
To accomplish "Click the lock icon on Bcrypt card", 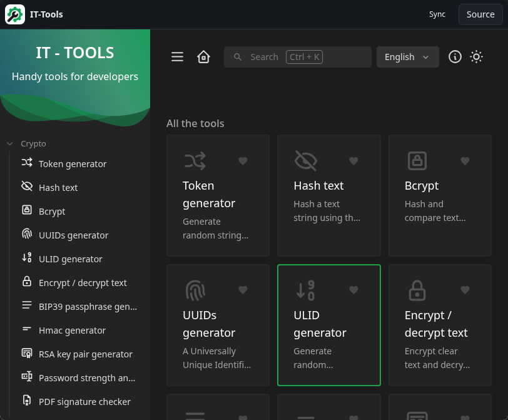I will [417, 161].
